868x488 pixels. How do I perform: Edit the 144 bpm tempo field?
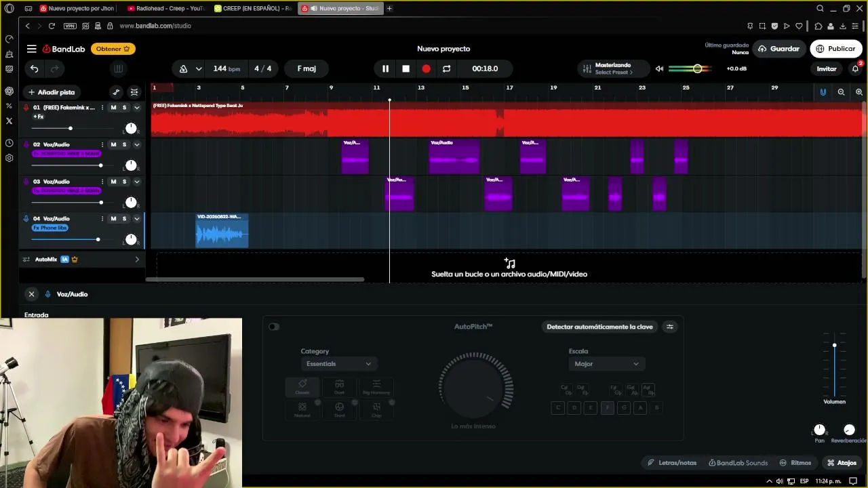point(226,68)
